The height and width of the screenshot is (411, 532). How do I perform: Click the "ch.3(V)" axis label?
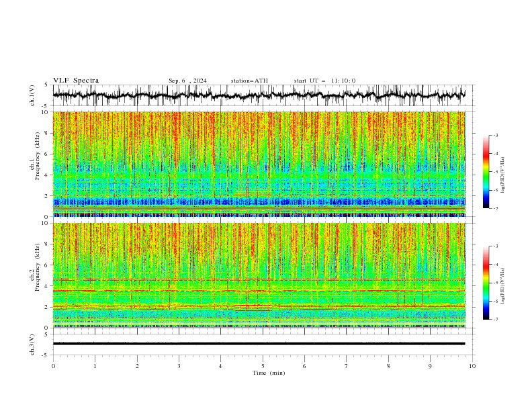click(32, 345)
